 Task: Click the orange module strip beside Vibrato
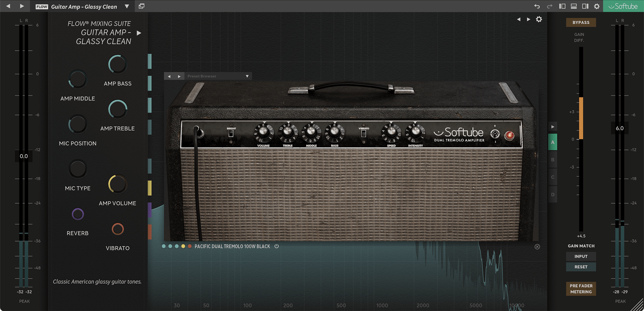coord(150,232)
